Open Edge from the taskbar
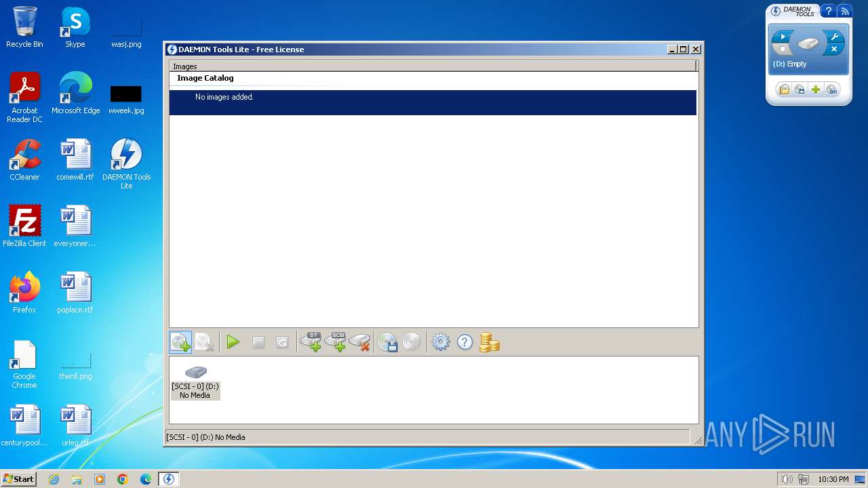This screenshot has width=868, height=488. 146,479
